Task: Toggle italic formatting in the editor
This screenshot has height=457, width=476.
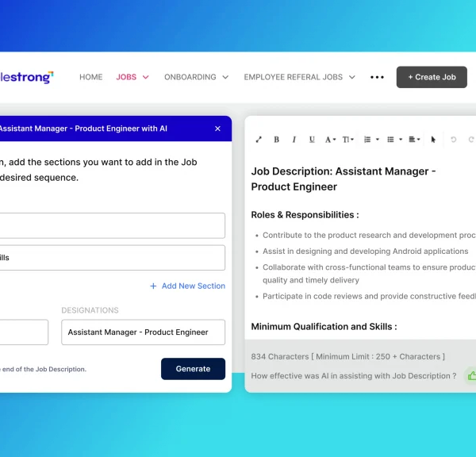Action: click(x=294, y=140)
